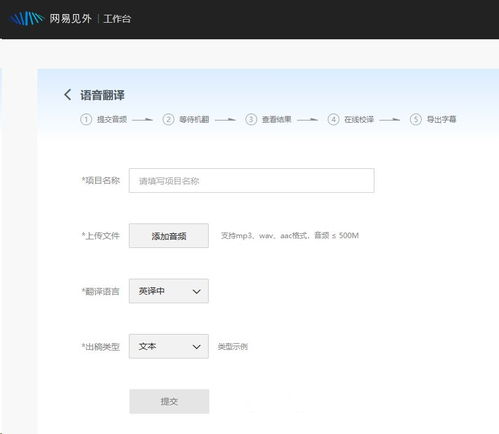Viewport: 499px width, 434px height.
Task: Select step 3 查看结果
Action: pos(268,119)
